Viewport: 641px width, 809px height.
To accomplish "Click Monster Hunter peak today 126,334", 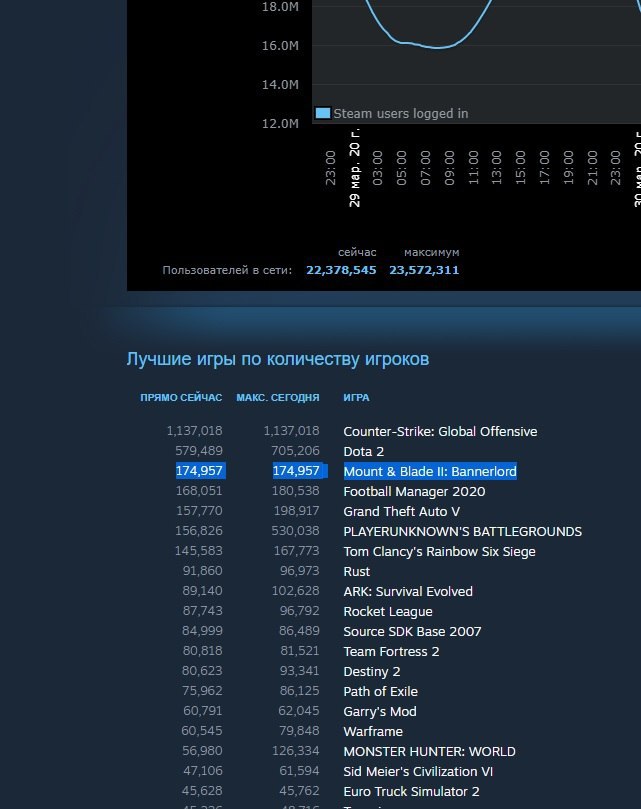I will pyautogui.click(x=296, y=751).
